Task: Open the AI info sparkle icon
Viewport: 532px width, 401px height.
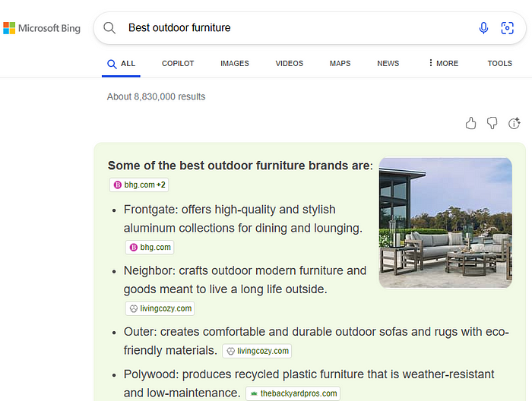Action: pos(514,123)
